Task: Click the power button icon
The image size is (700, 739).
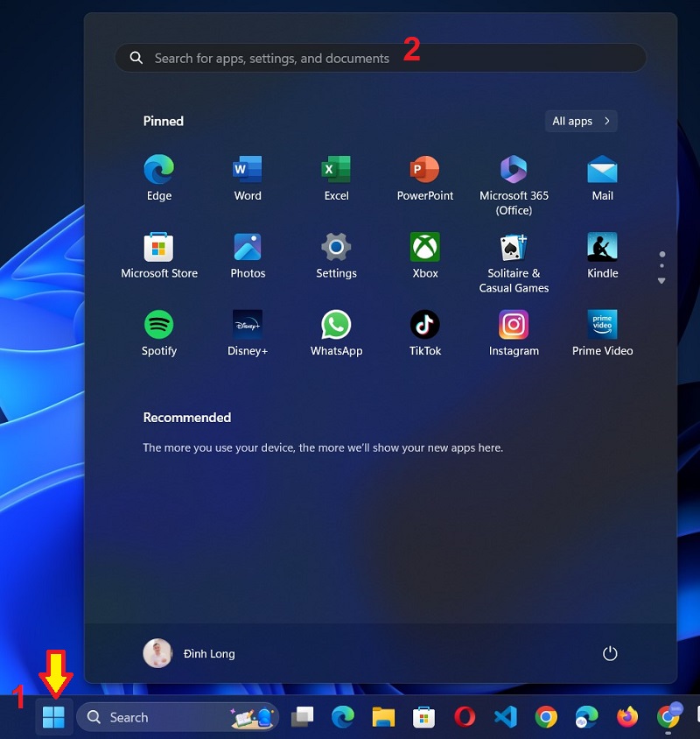Action: pos(610,653)
